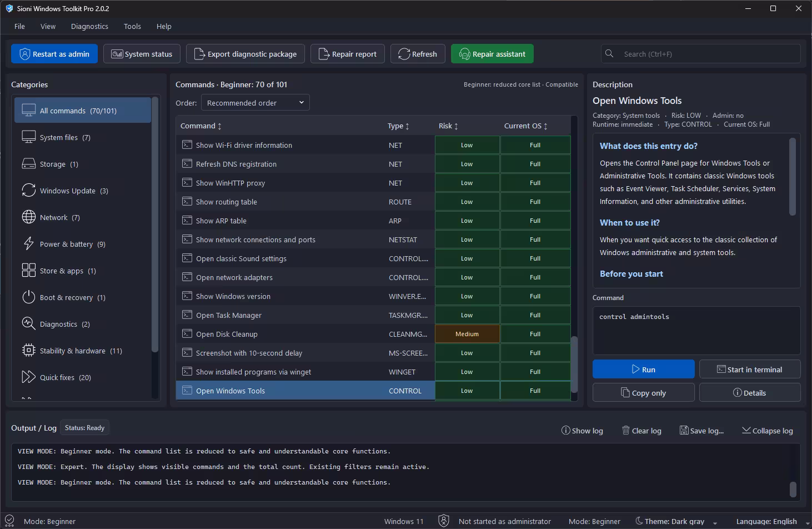Select the Storage drive icon
Screen dimensions: 812x529
tap(29, 164)
